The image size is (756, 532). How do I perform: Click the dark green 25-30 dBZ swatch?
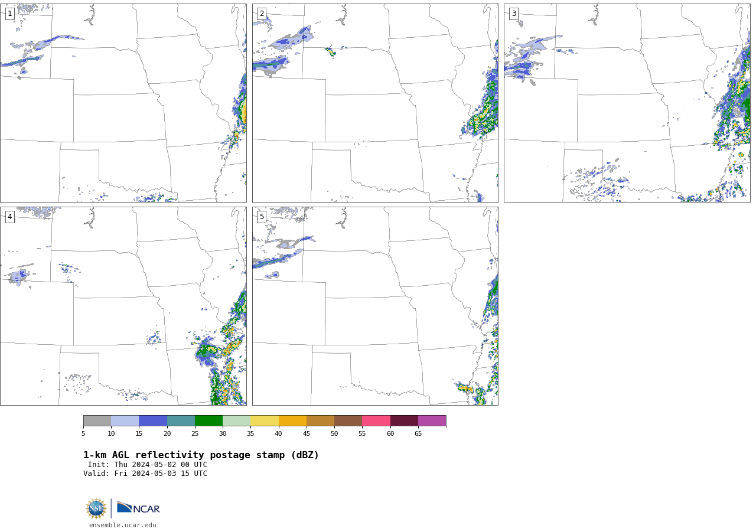[209, 421]
